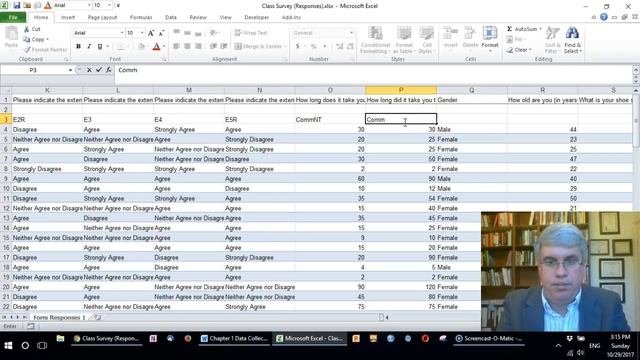Viewport: 640px width, 360px height.
Task: Open Find & Select binoculars
Action: coord(572,40)
